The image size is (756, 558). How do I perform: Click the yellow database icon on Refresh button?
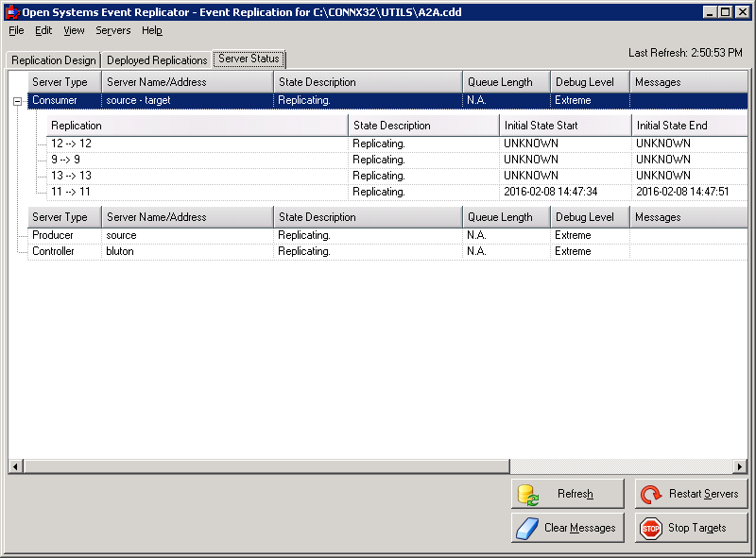click(x=526, y=493)
